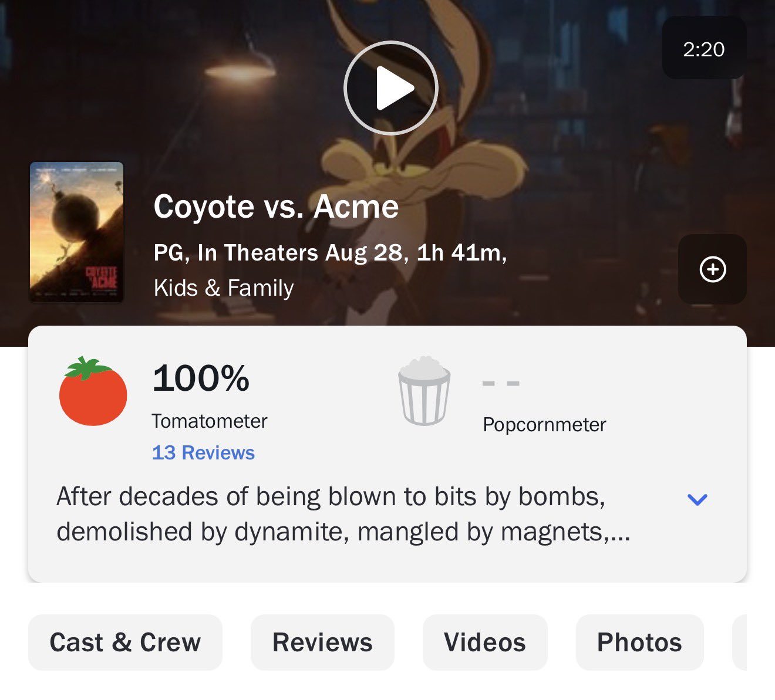Click the red Tomatometer tomato icon
The height and width of the screenshot is (700, 775).
coord(93,391)
